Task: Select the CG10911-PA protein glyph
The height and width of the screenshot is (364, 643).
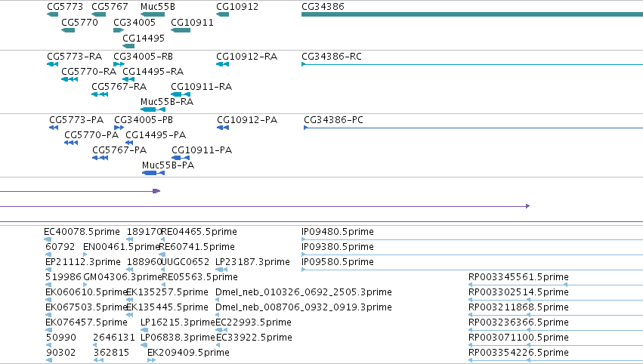Action: click(x=181, y=158)
